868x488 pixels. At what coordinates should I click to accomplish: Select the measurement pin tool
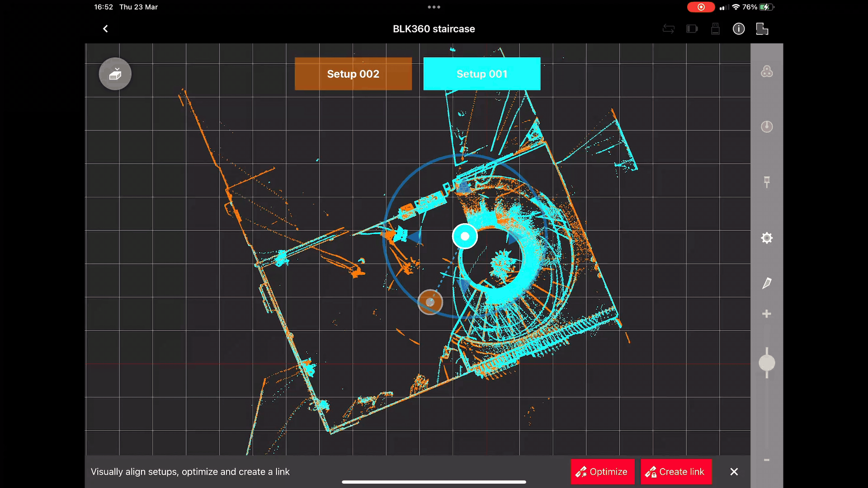767,182
